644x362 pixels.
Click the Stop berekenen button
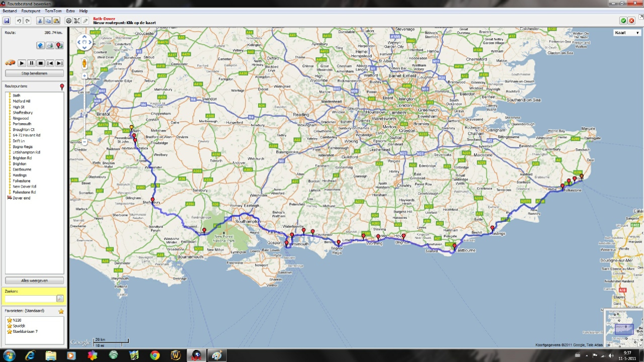34,73
